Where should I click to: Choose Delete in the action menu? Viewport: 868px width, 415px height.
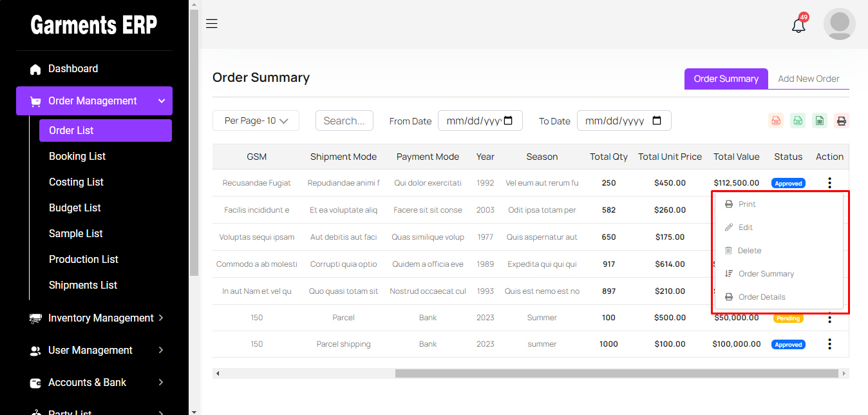pos(749,251)
